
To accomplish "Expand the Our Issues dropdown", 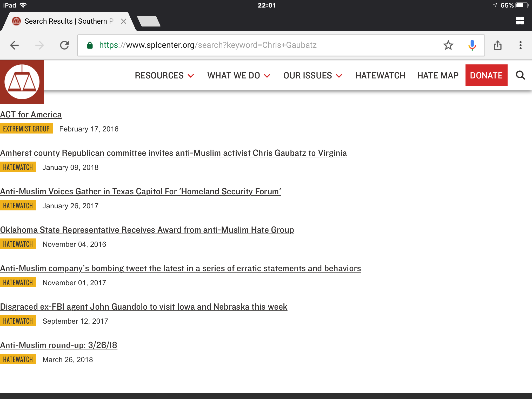I will coord(312,76).
